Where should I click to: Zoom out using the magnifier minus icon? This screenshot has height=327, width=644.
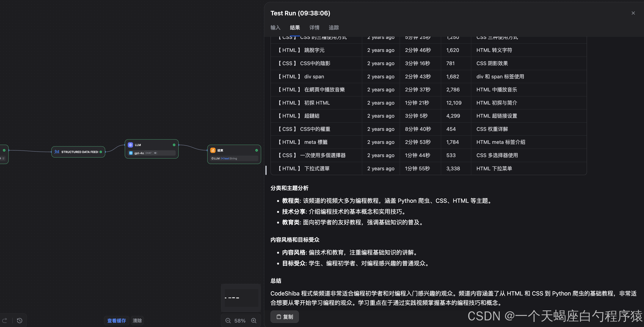(228, 321)
